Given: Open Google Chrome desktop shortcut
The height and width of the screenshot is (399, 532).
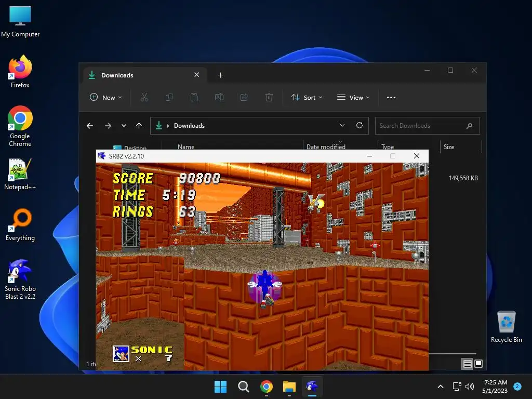Looking at the screenshot, I should tap(20, 126).
